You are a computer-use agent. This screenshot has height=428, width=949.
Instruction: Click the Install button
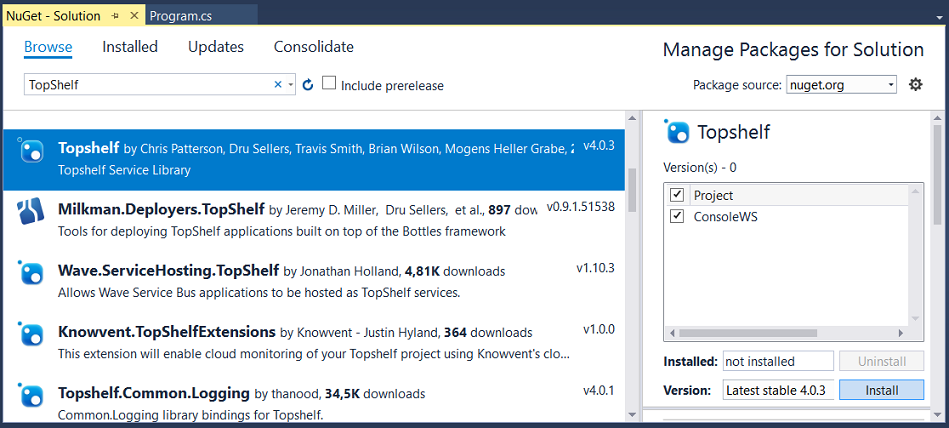click(x=881, y=390)
